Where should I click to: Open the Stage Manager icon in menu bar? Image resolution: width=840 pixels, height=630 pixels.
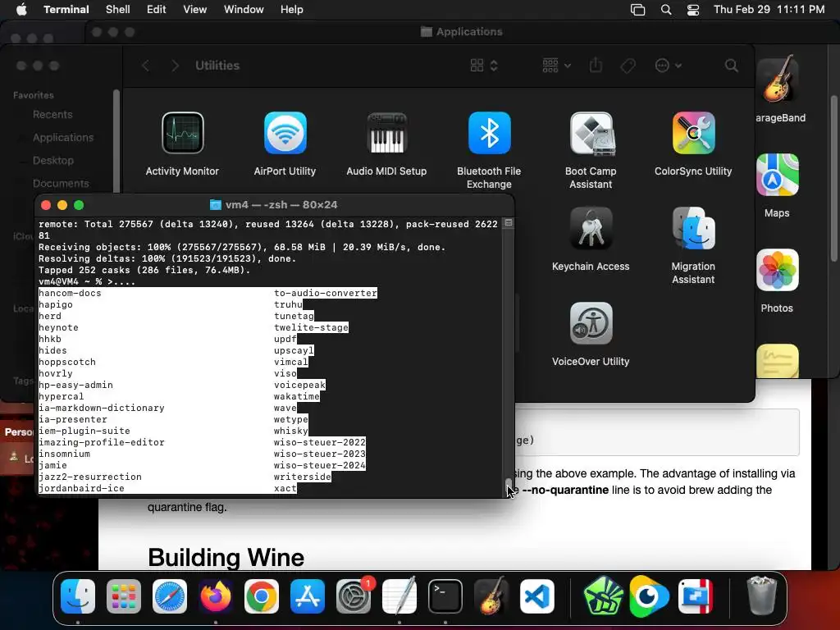[x=637, y=10]
